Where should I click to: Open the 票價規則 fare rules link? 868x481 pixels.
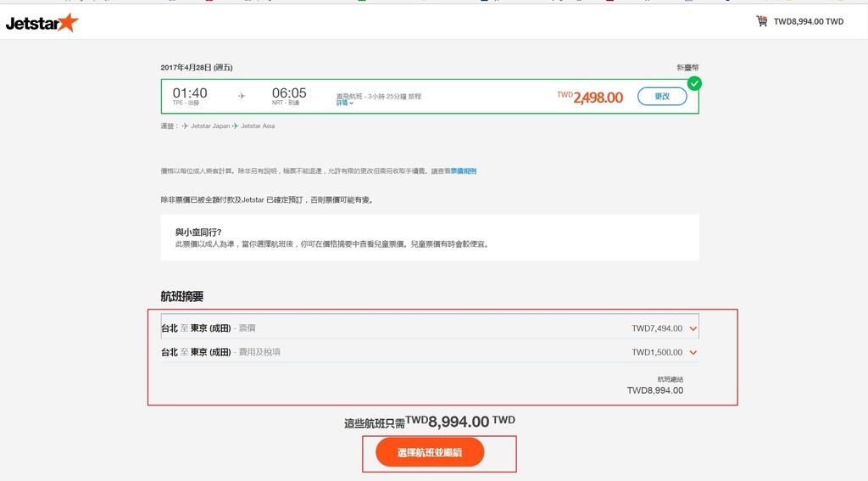click(x=464, y=171)
